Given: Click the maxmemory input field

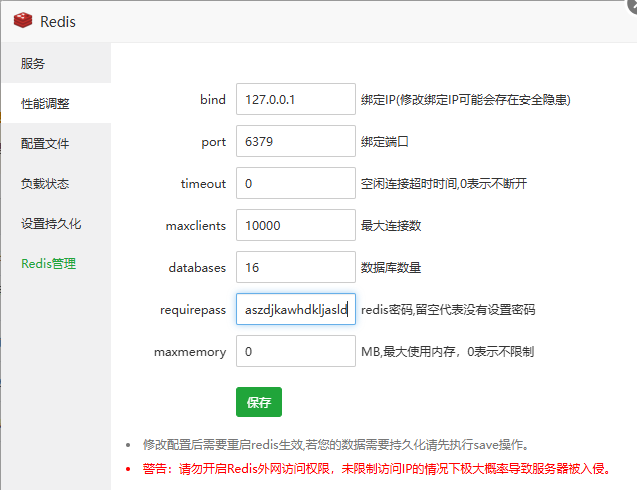Looking at the screenshot, I should click(296, 351).
